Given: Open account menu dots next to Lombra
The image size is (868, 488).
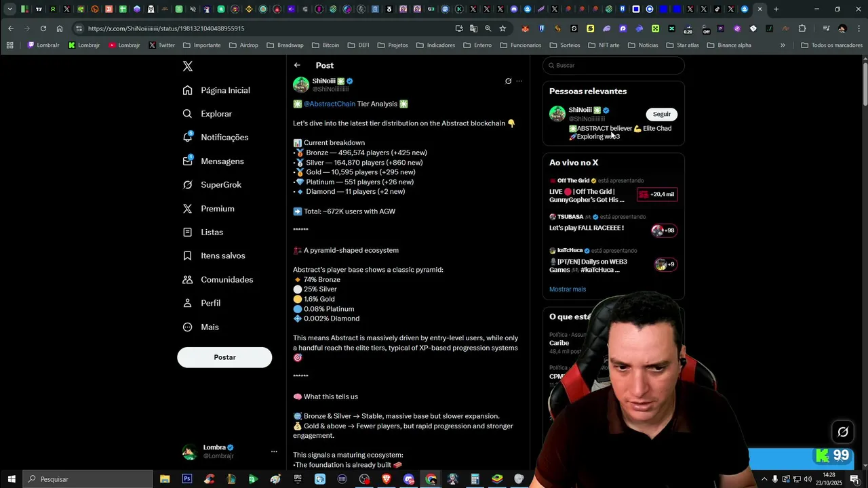Looking at the screenshot, I should pos(274,451).
